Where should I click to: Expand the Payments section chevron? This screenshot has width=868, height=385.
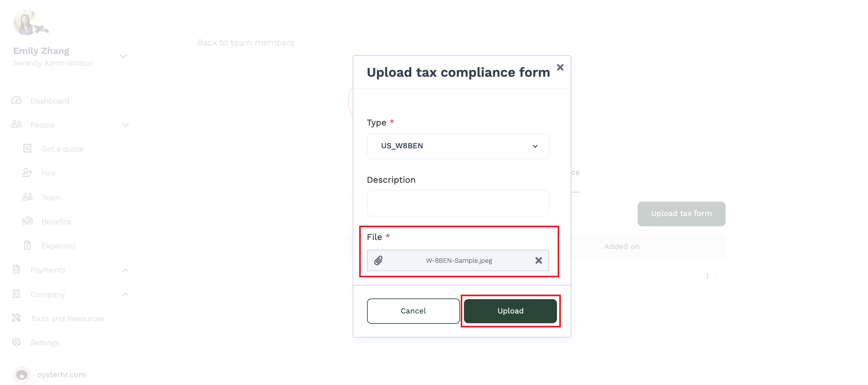click(x=125, y=271)
